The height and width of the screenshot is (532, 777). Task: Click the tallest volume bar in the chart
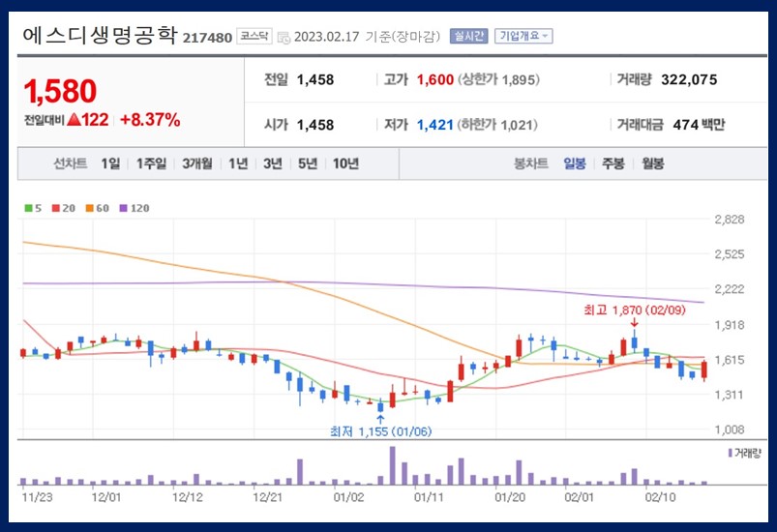393,465
